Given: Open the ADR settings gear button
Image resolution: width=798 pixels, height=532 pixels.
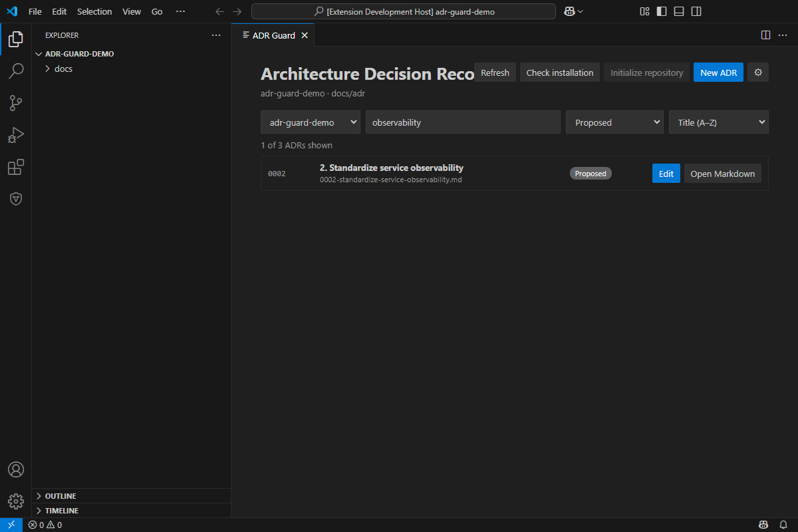Looking at the screenshot, I should (758, 72).
